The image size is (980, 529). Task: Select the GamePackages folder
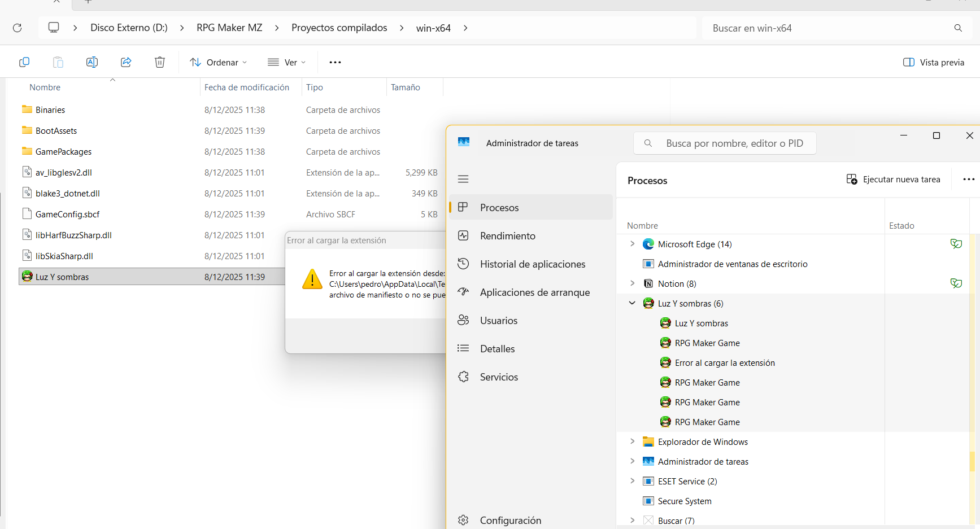coord(63,151)
